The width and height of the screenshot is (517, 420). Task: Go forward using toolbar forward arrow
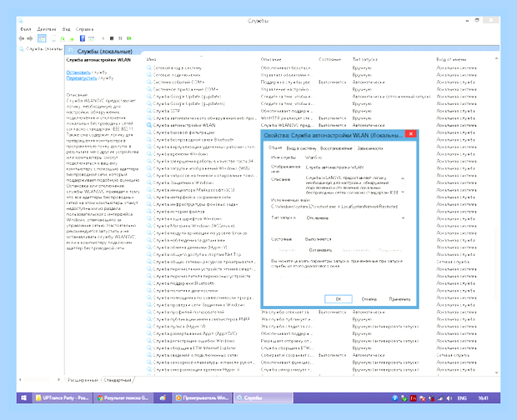(x=30, y=38)
